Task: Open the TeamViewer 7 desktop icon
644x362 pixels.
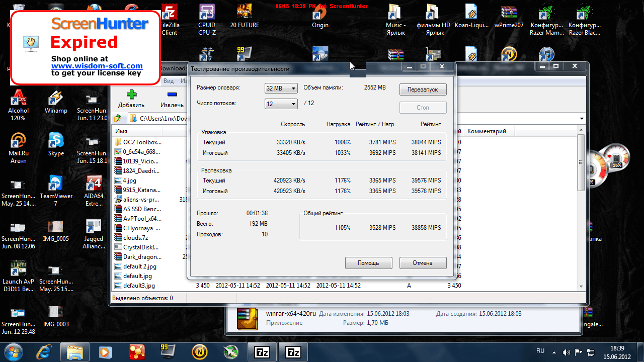Action: coord(56,184)
